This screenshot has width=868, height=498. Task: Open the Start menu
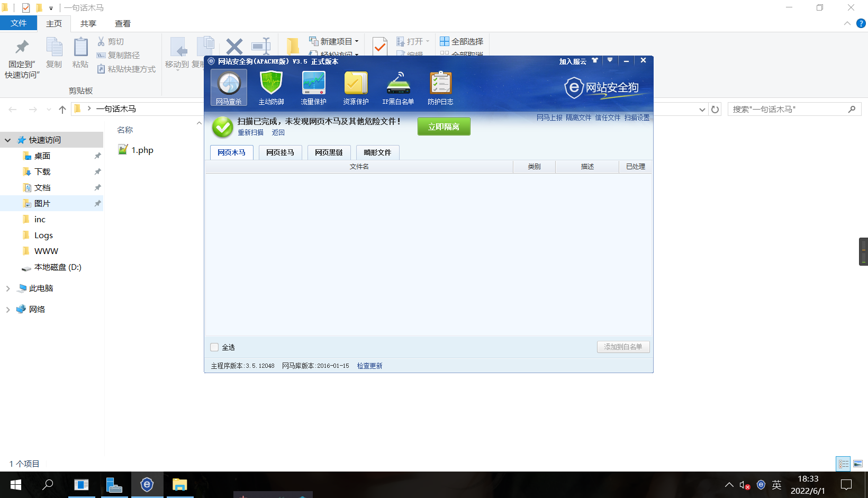[x=15, y=485]
